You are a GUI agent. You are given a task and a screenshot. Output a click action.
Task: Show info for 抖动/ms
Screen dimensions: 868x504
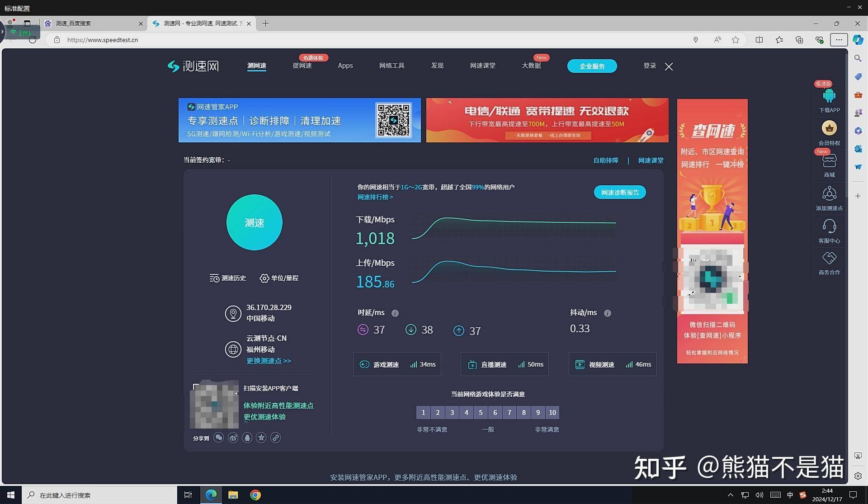[608, 313]
